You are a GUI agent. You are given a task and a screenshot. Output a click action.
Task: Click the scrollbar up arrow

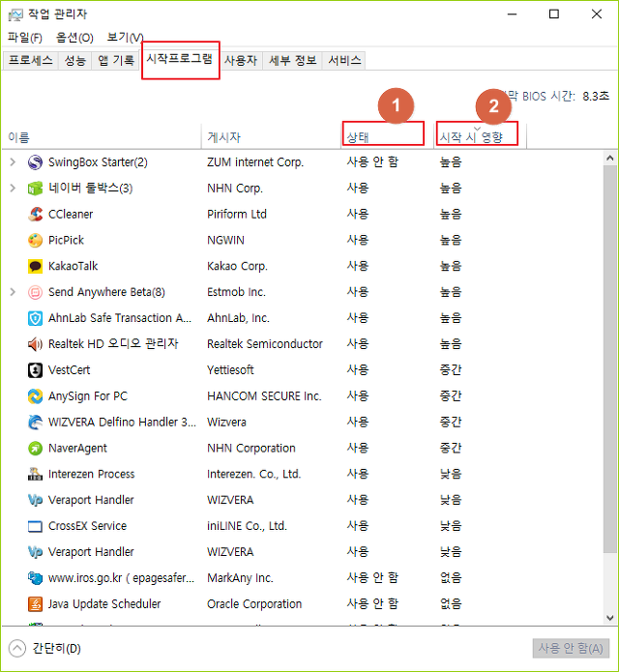tap(610, 159)
